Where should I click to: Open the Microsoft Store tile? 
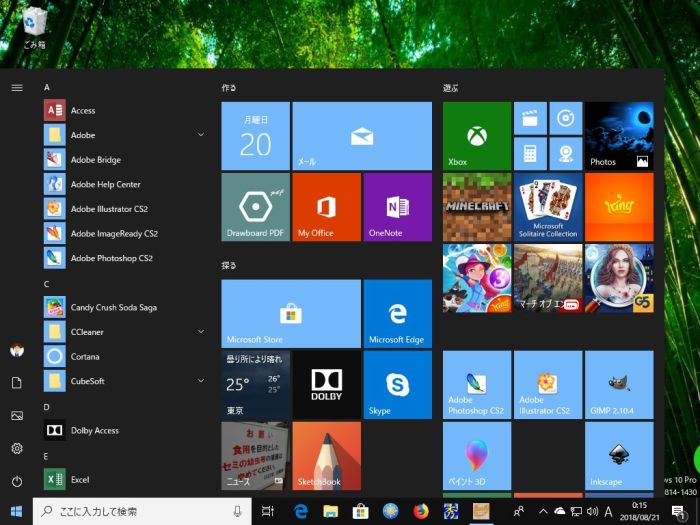click(x=290, y=313)
